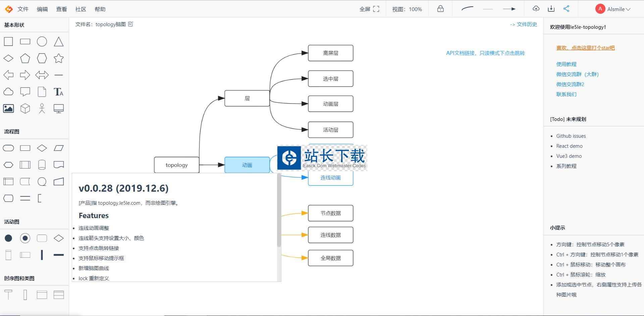Viewport: 644px width, 316px height.
Task: Click the 使用教程 link
Action: tap(566, 64)
